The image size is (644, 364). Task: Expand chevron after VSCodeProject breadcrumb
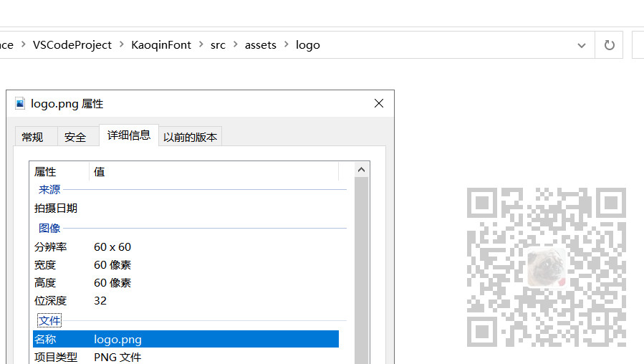pyautogui.click(x=122, y=44)
